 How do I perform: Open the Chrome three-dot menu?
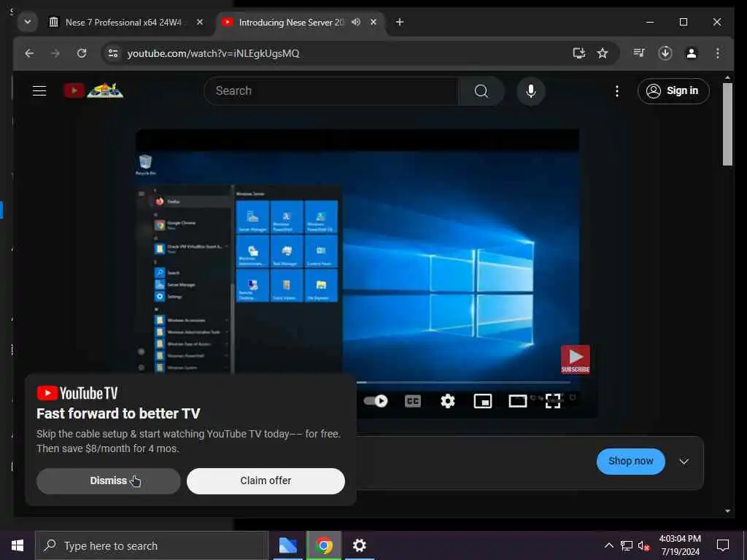[718, 53]
